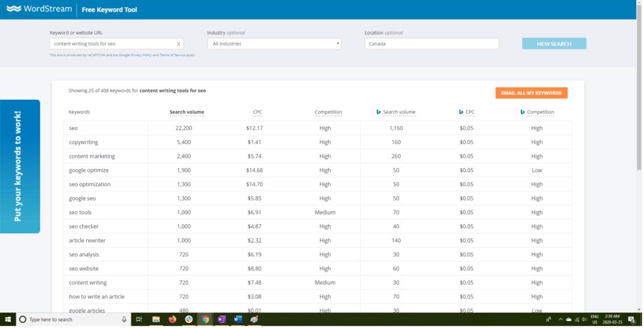Select the 'google optimize' keyword
The width and height of the screenshot is (644, 328).
(x=89, y=170)
